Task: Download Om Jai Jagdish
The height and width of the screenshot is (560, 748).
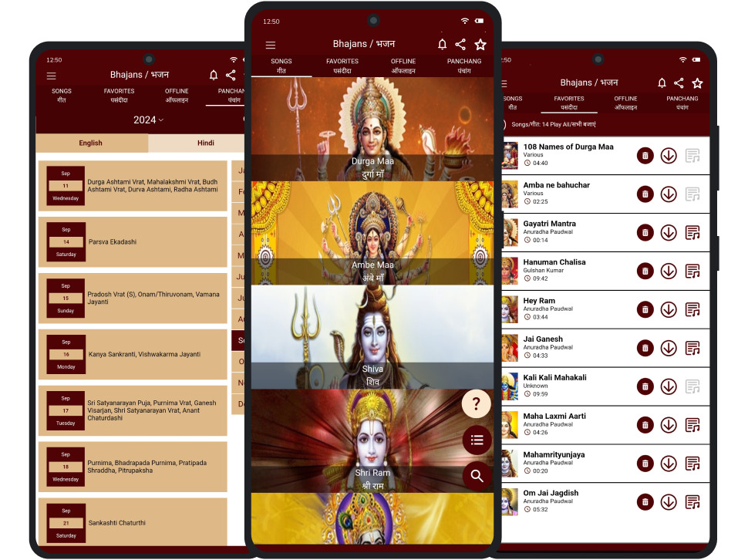Action: tap(669, 502)
